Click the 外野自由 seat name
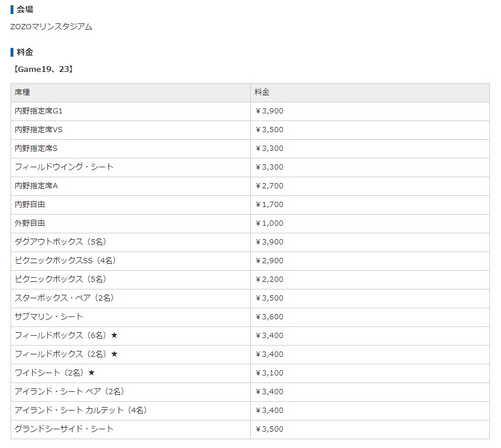501x448 pixels. (x=30, y=223)
